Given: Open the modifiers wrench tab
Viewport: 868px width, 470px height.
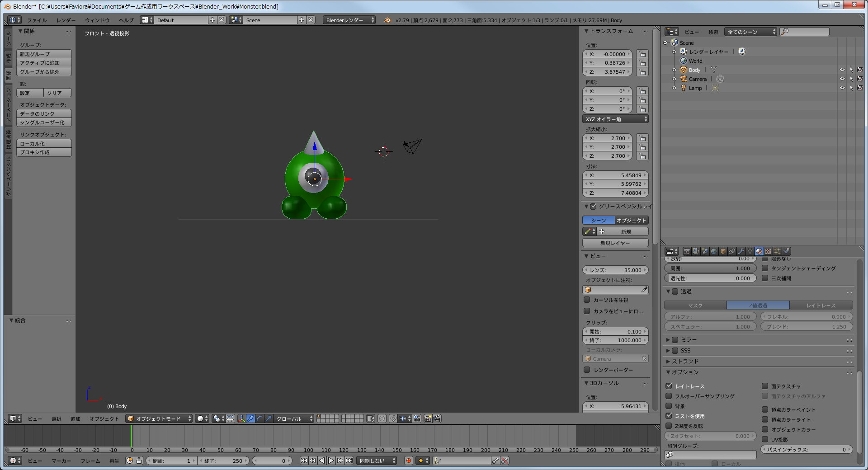Looking at the screenshot, I should [x=741, y=251].
